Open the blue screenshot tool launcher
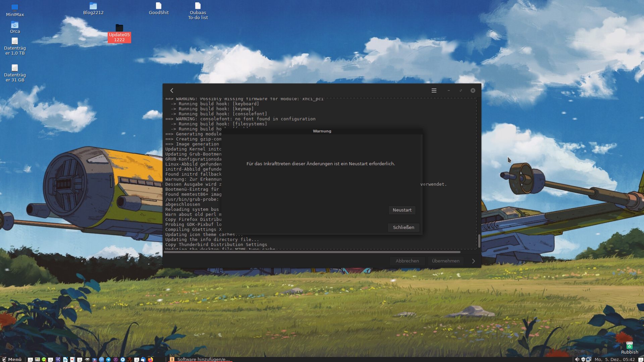Viewport: 644px width, 362px height. pyautogui.click(x=94, y=359)
